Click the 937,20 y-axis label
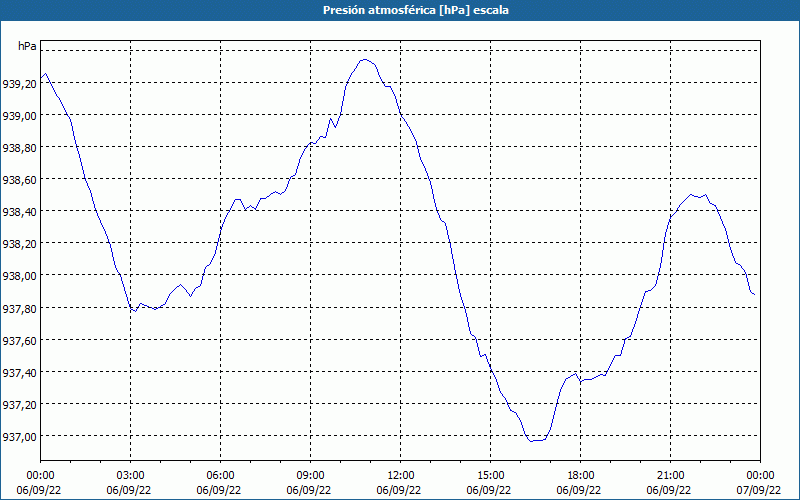800x500 pixels. [x=20, y=405]
